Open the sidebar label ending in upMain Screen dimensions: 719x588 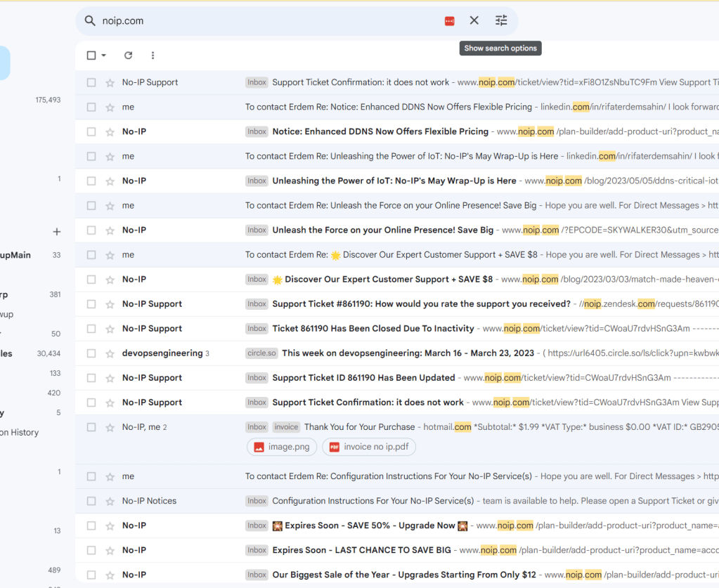click(x=30, y=255)
